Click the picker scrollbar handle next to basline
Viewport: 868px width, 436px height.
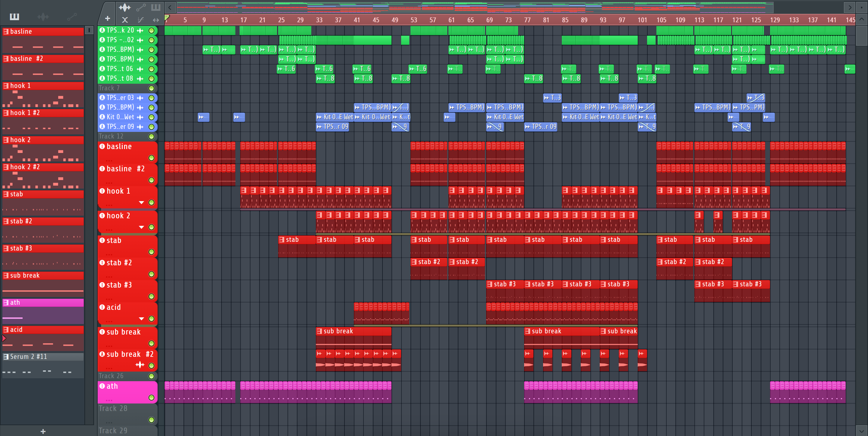[89, 30]
